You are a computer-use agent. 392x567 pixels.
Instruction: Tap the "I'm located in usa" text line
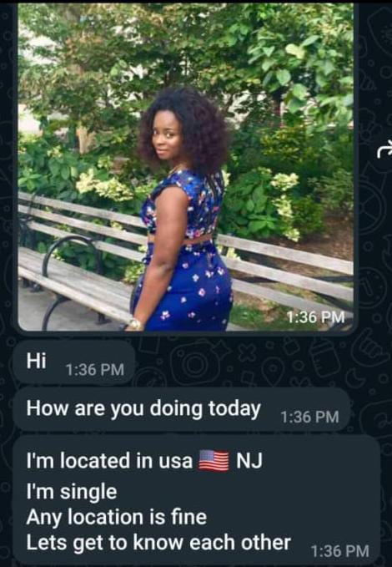pyautogui.click(x=109, y=461)
